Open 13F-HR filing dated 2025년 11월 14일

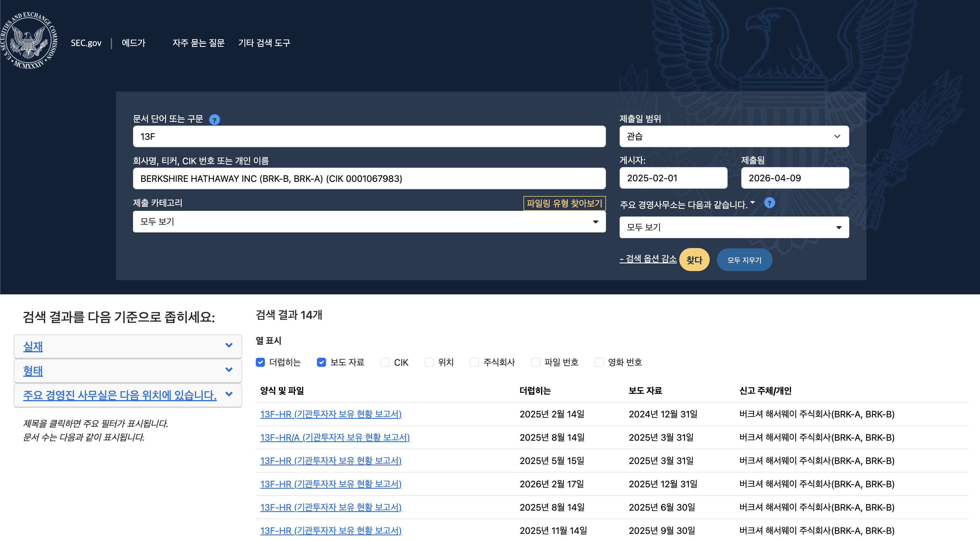(x=331, y=530)
